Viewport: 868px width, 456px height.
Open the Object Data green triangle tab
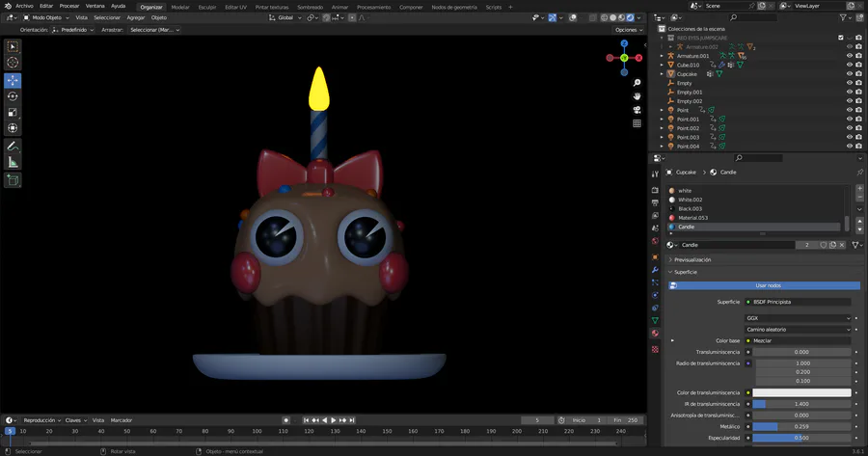[x=656, y=320]
